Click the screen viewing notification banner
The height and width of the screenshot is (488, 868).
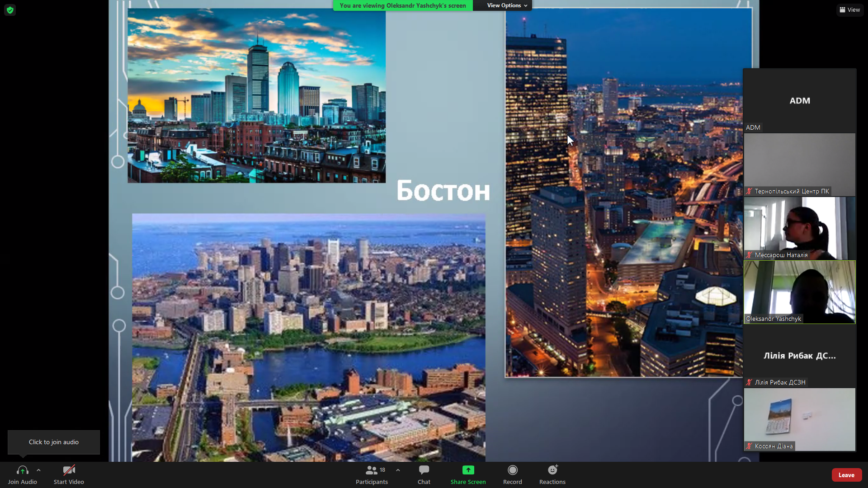(x=403, y=5)
